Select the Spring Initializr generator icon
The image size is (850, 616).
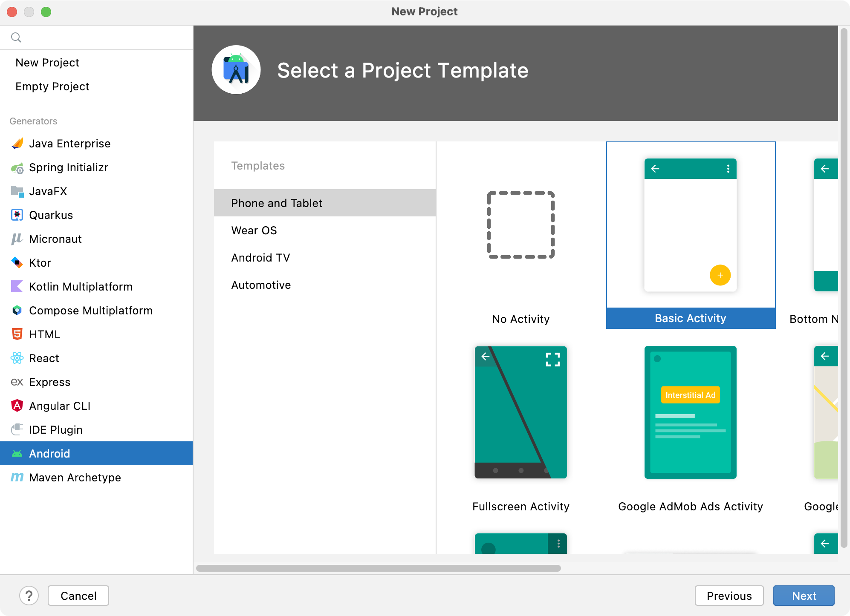(x=17, y=167)
